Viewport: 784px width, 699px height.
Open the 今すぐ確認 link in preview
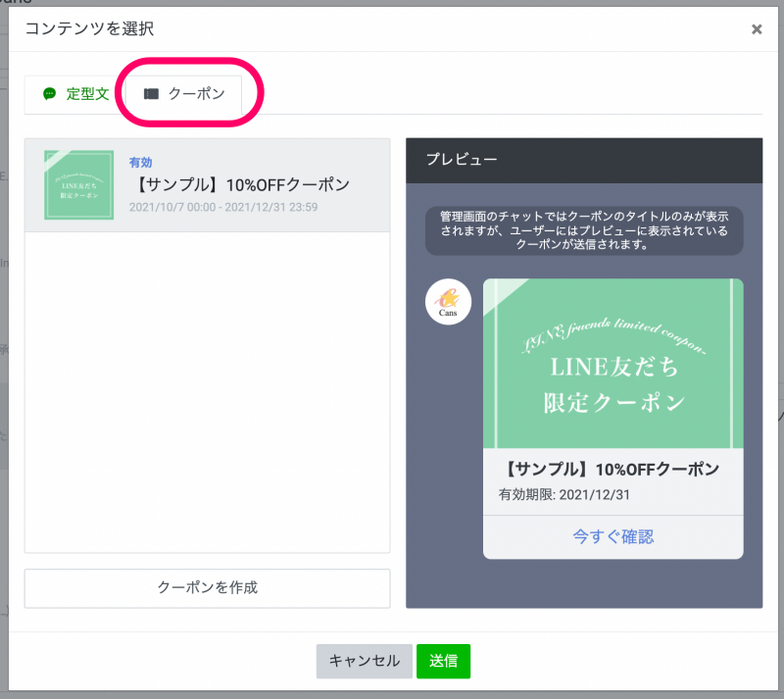[x=612, y=536]
